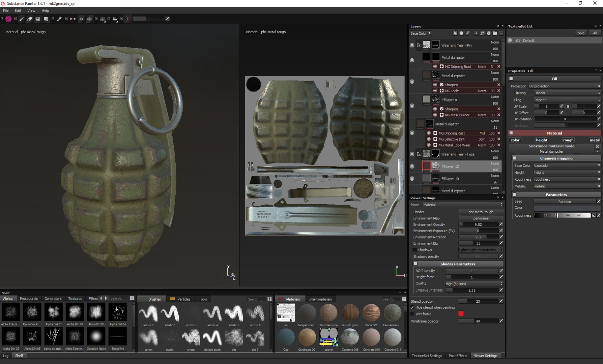Hide the Fill layer 12 layer
The image size is (603, 364).
coord(412,166)
